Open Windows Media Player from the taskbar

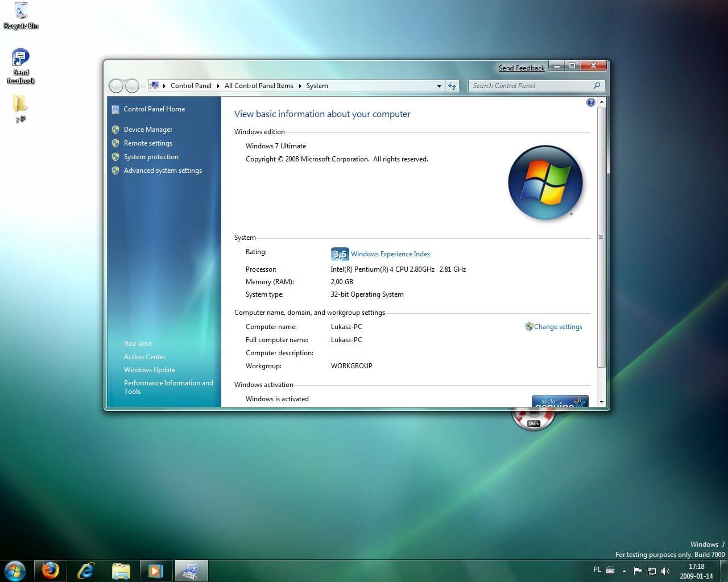pos(156,570)
